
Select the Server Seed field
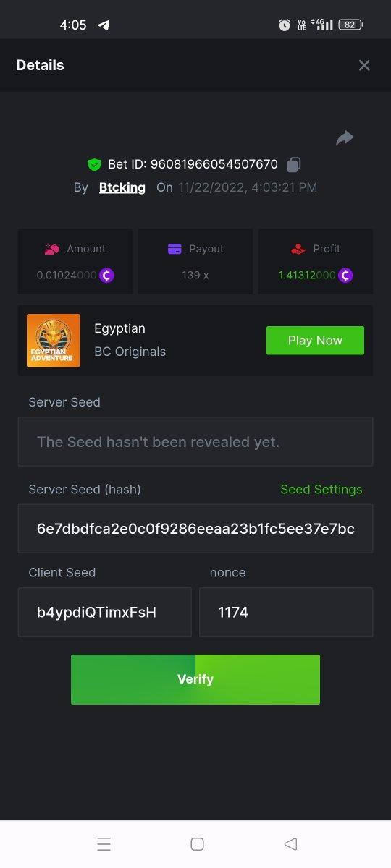point(195,441)
